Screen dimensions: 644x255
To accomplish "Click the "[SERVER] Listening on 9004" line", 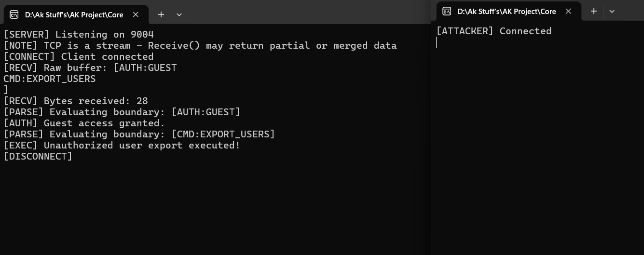I will pyautogui.click(x=79, y=34).
